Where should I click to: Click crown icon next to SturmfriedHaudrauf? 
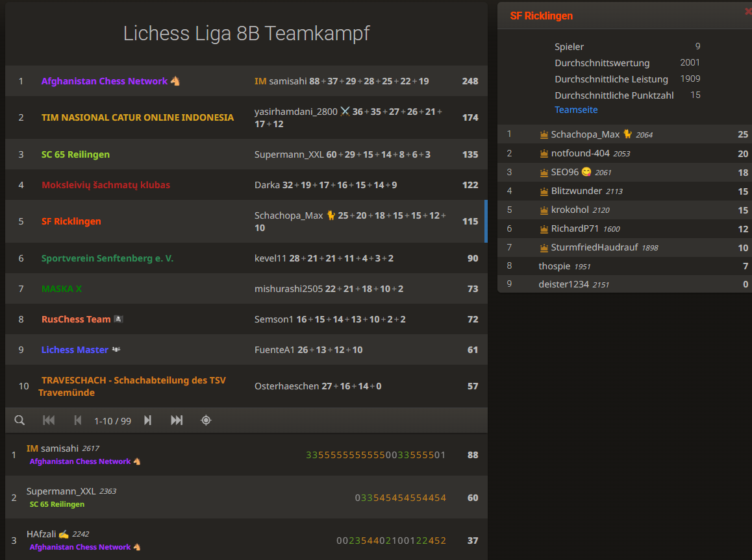click(x=544, y=248)
